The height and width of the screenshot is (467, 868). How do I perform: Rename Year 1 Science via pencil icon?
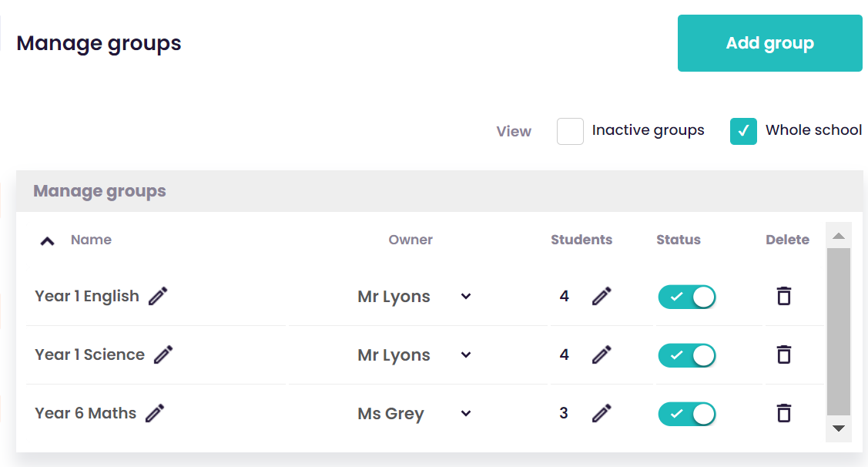pos(163,354)
